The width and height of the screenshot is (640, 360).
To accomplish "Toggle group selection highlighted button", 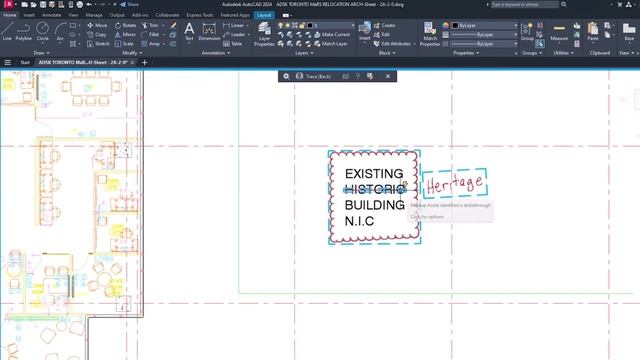I will pyautogui.click(x=540, y=43).
